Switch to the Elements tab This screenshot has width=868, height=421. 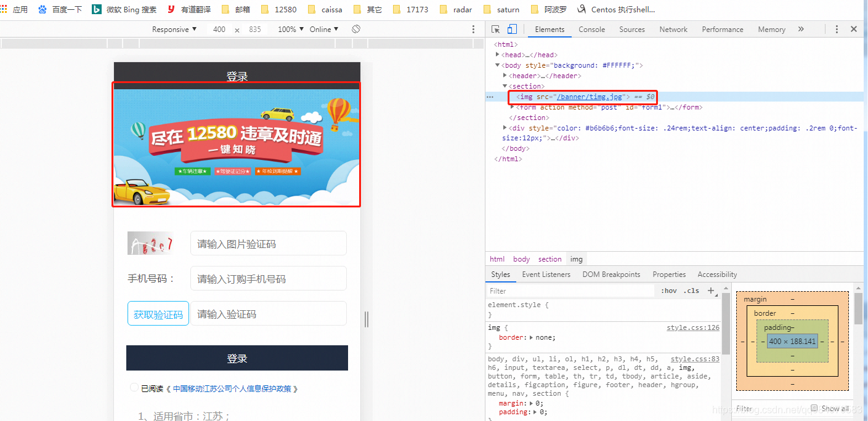coord(550,29)
